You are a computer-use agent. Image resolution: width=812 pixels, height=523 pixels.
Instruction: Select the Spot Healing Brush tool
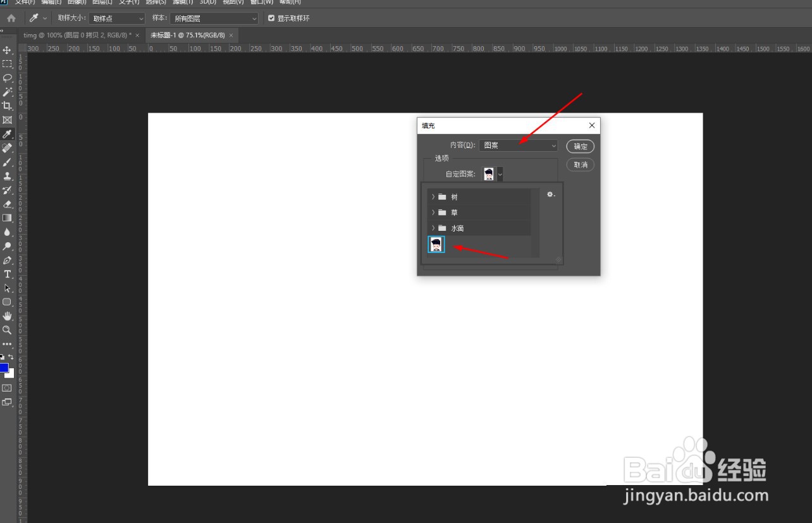point(8,148)
